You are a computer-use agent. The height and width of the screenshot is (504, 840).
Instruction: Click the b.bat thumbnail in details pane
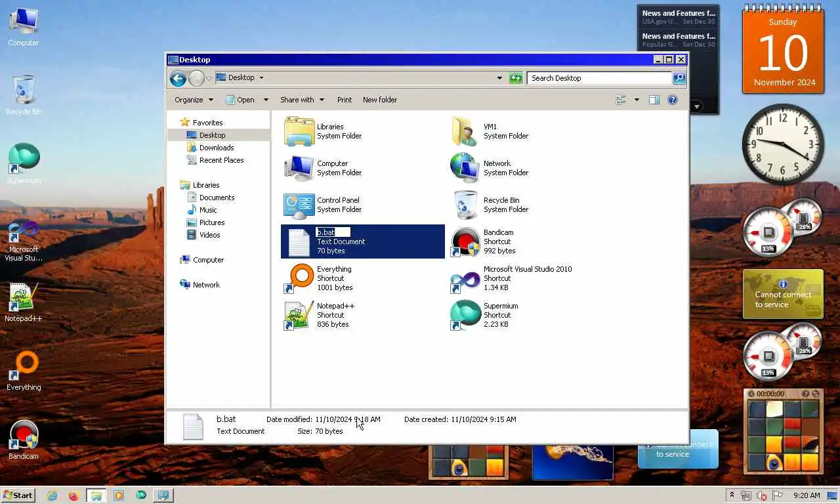pyautogui.click(x=193, y=427)
